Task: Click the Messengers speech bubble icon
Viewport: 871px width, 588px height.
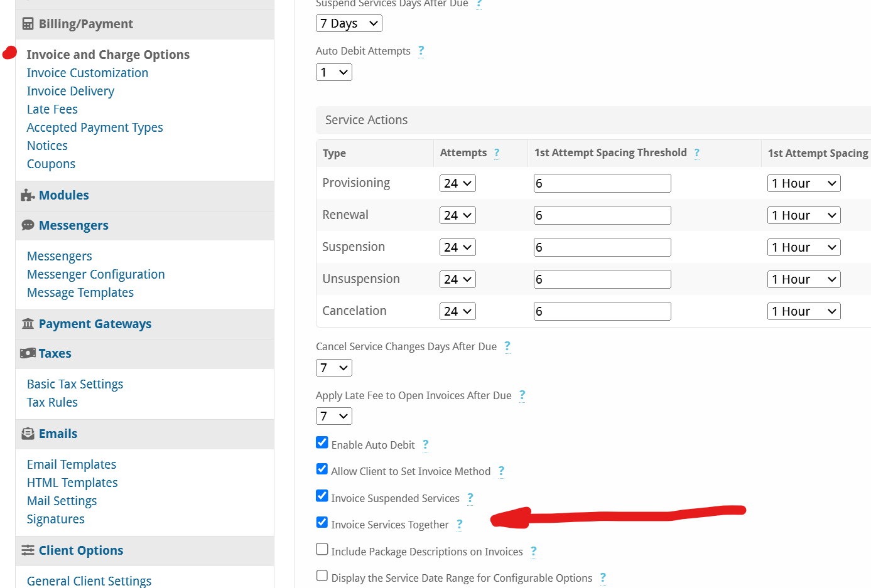Action: (x=28, y=225)
